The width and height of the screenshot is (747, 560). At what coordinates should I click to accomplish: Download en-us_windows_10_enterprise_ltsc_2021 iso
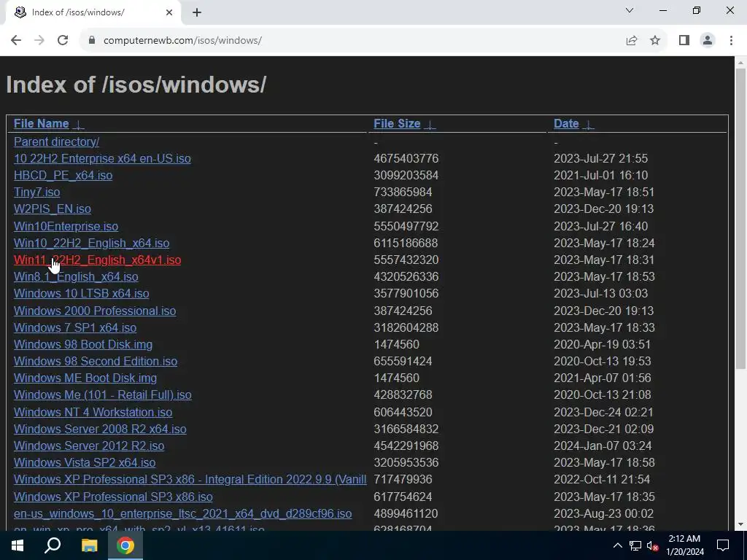point(182,514)
